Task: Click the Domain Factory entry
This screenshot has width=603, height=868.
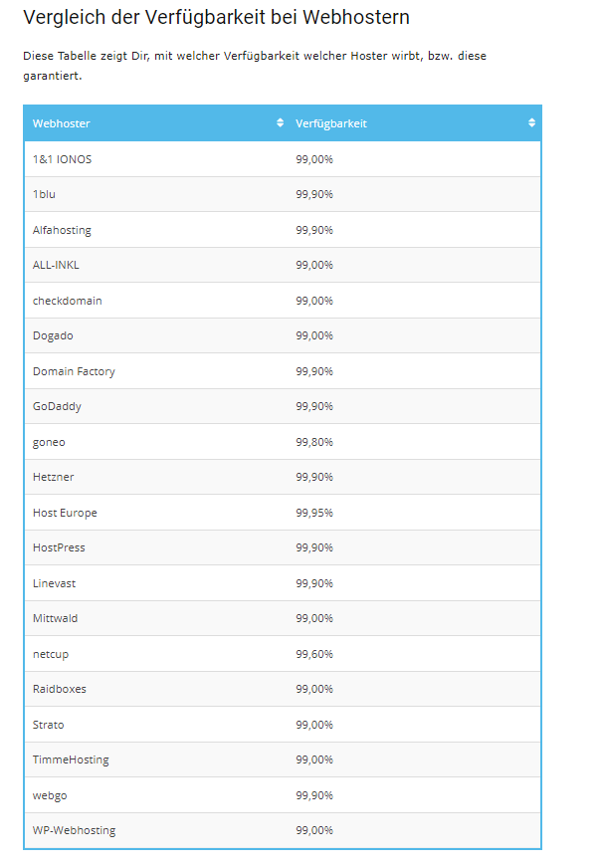Action: [x=74, y=371]
